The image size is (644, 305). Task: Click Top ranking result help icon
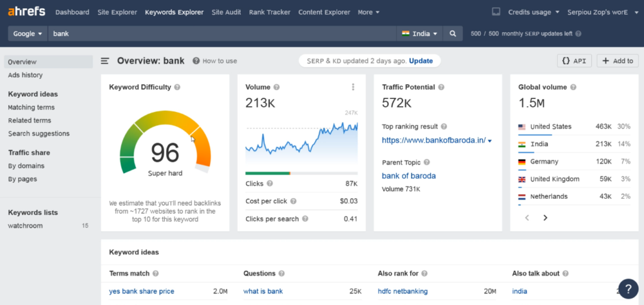click(444, 126)
